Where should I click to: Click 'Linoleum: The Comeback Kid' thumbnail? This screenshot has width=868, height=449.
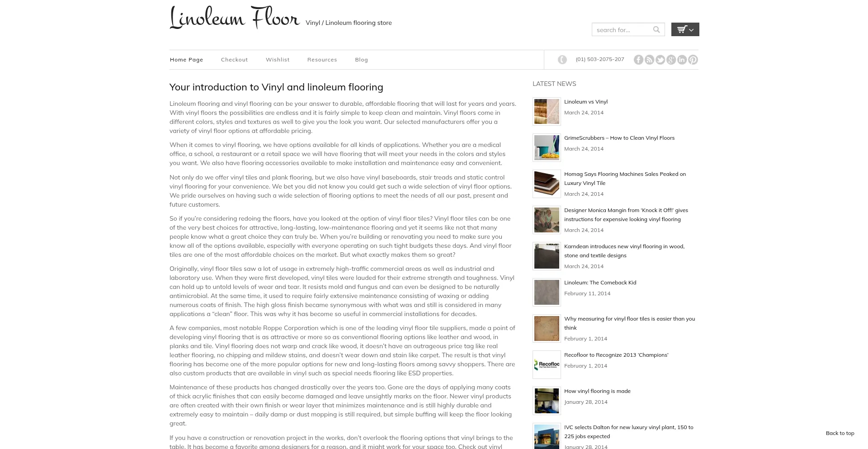[x=547, y=292]
